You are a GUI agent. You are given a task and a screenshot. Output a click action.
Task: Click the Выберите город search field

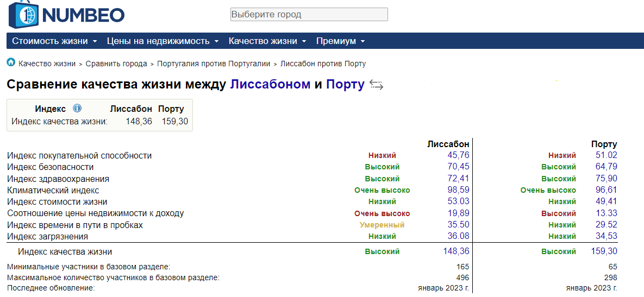coord(309,15)
